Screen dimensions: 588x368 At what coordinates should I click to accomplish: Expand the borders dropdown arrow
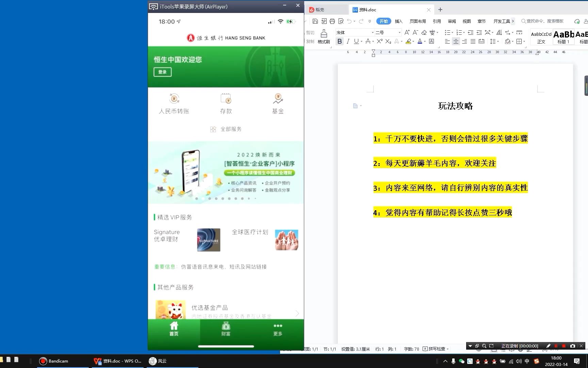524,41
